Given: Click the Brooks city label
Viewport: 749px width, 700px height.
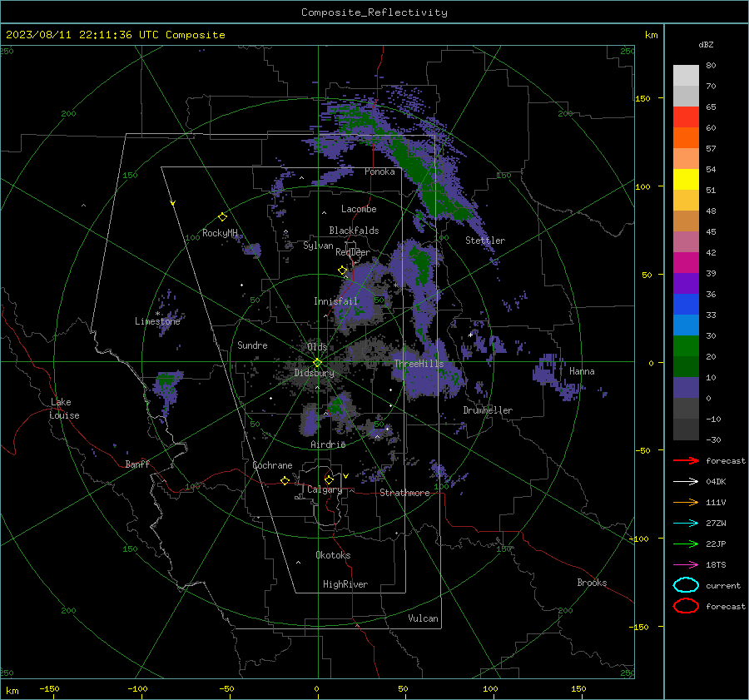Looking at the screenshot, I should [x=592, y=583].
